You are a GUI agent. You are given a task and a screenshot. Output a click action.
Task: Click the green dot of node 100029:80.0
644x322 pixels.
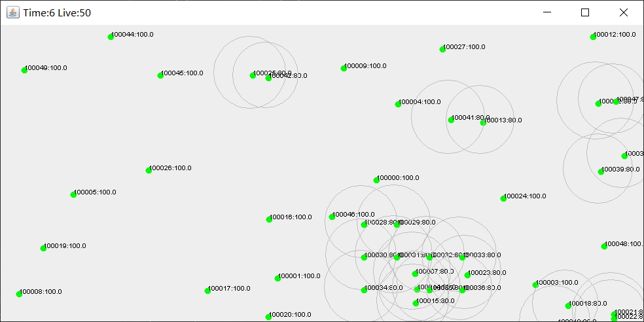point(397,224)
